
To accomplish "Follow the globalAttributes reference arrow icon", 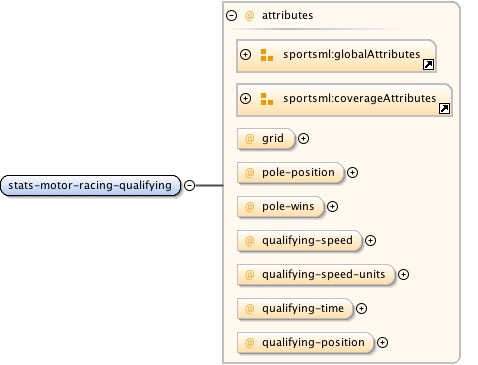I will point(428,64).
